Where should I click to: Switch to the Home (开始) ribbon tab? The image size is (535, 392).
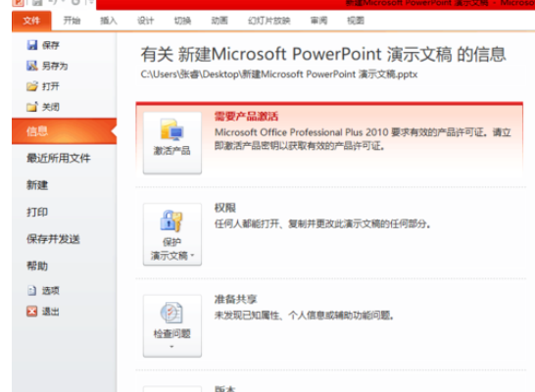pos(72,21)
